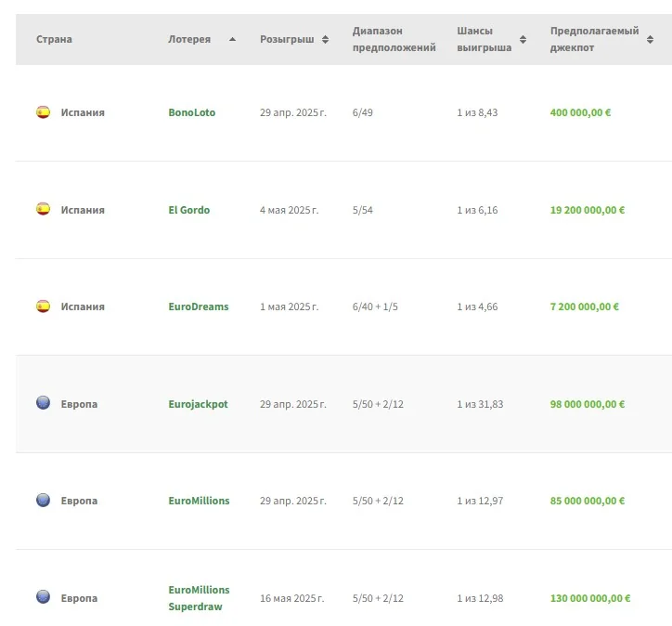Screen dimensions: 672x626
Task: Click the Розыгрыш column header text
Action: click(x=287, y=39)
